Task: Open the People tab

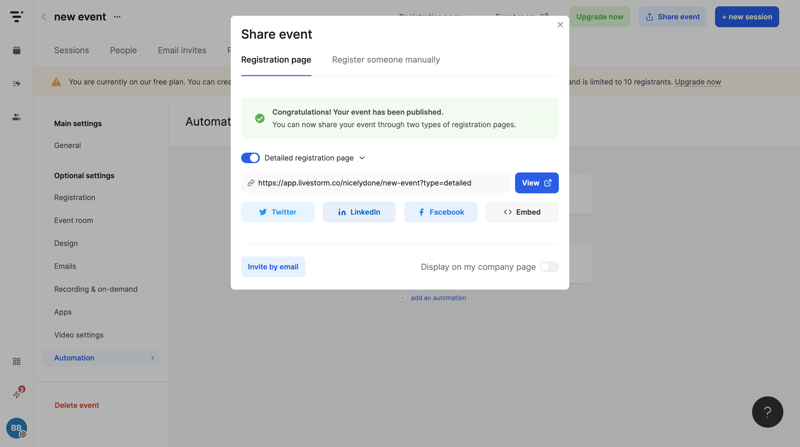Action: tap(123, 50)
